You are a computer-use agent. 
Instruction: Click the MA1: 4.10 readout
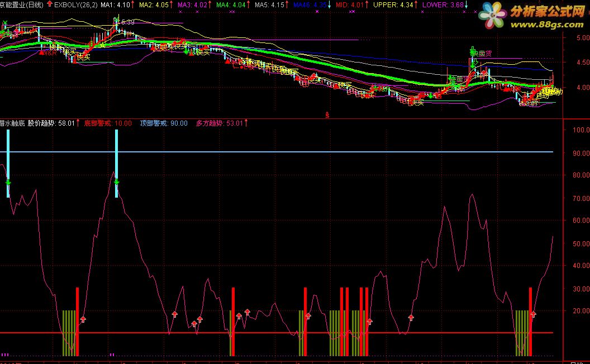pyautogui.click(x=115, y=5)
